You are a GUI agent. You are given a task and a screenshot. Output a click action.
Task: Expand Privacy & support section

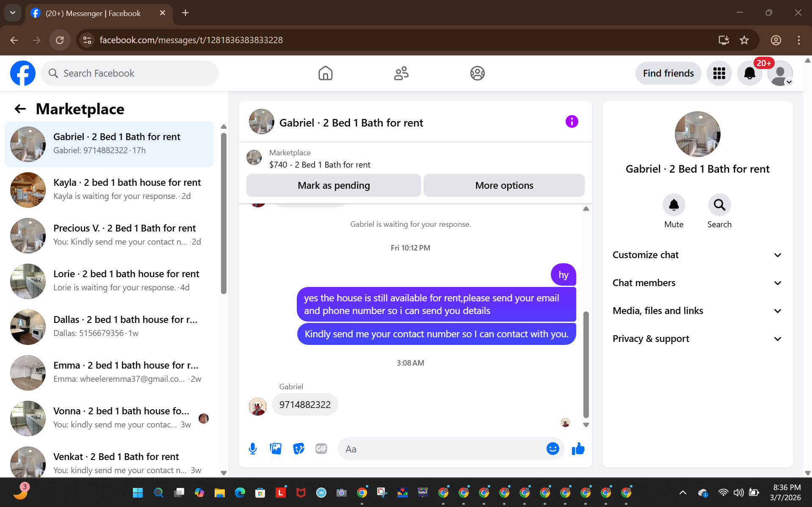click(697, 339)
